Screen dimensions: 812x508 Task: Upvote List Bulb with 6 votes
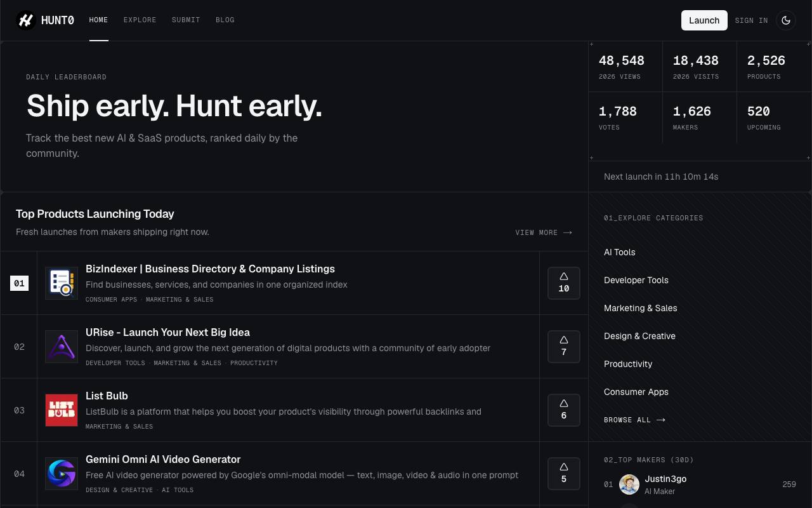[564, 410]
